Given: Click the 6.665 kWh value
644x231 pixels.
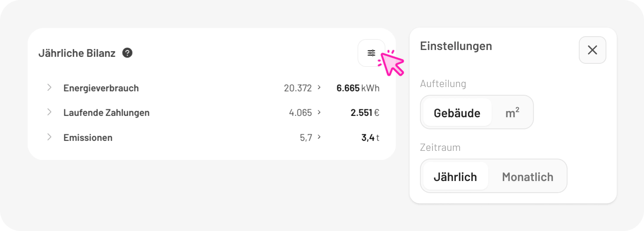Looking at the screenshot, I should [x=358, y=88].
